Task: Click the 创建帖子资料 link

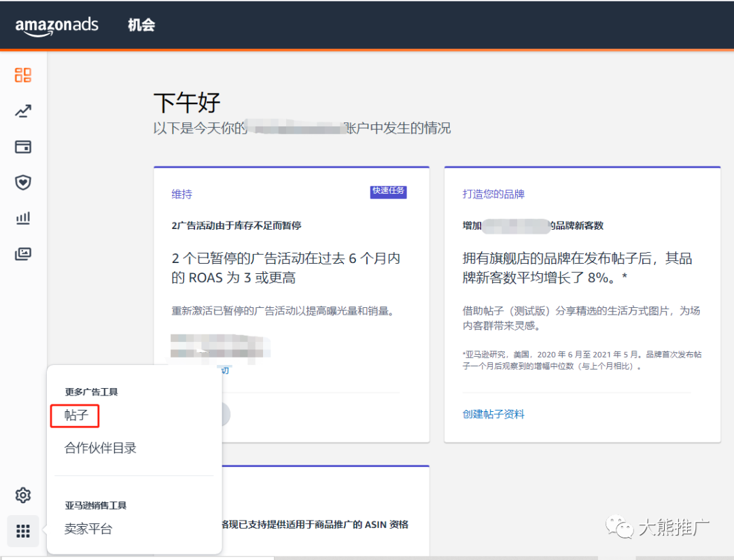Action: [492, 414]
